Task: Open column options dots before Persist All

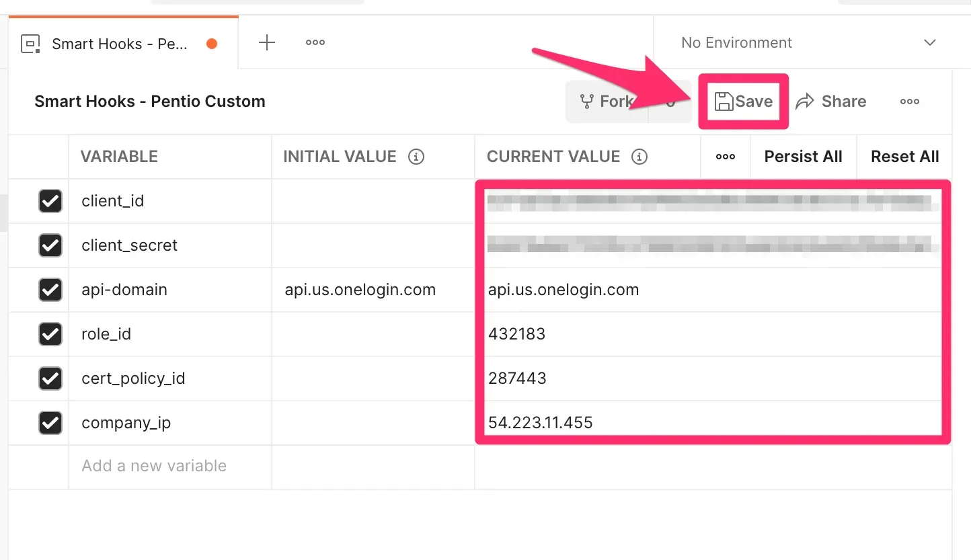Action: click(x=725, y=157)
